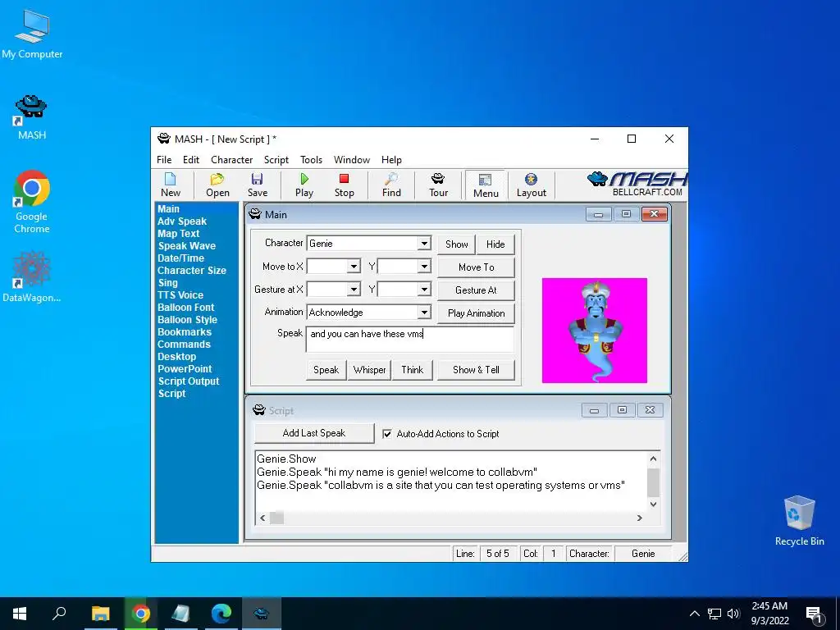This screenshot has height=630, width=840.
Task: Click the Show character button
Action: click(456, 244)
